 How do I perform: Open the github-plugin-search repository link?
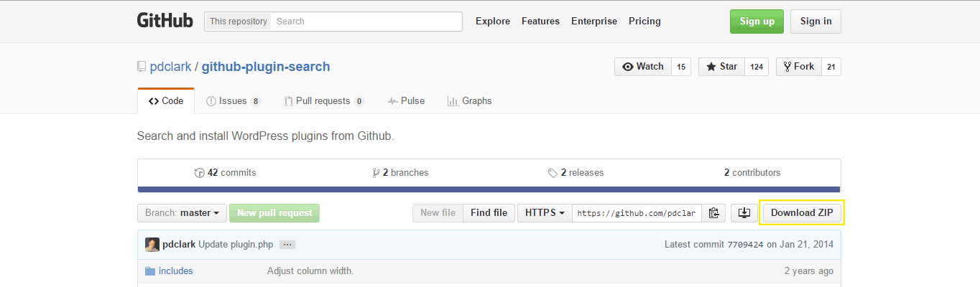(x=266, y=67)
